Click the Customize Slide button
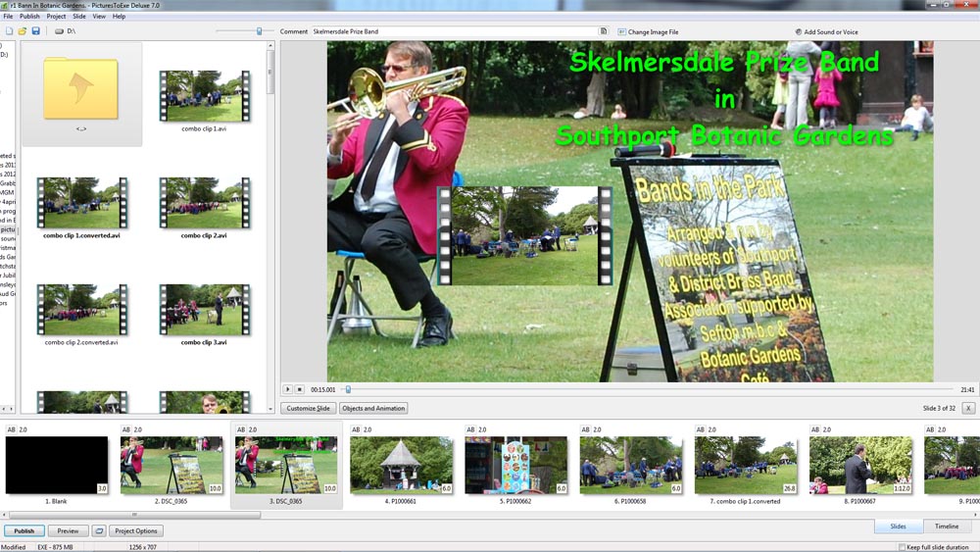Screen dimensions: 980x552 click(x=308, y=408)
